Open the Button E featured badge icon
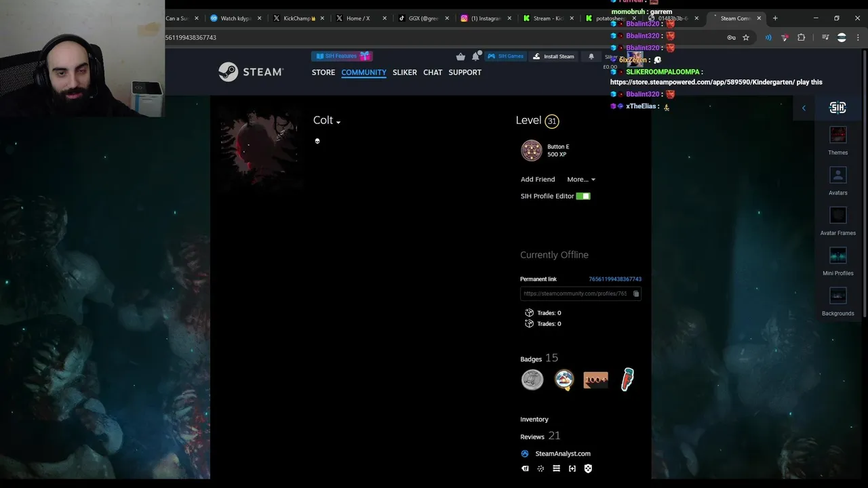 (x=532, y=150)
